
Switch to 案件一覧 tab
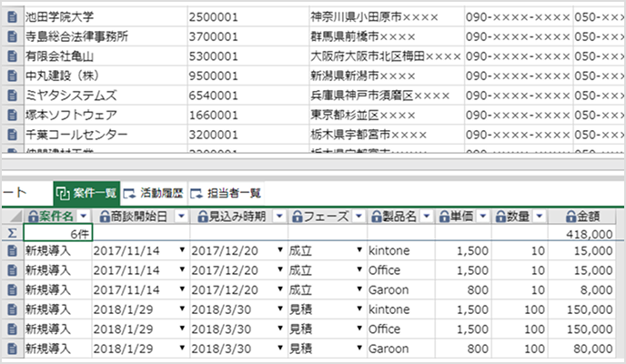pyautogui.click(x=86, y=194)
